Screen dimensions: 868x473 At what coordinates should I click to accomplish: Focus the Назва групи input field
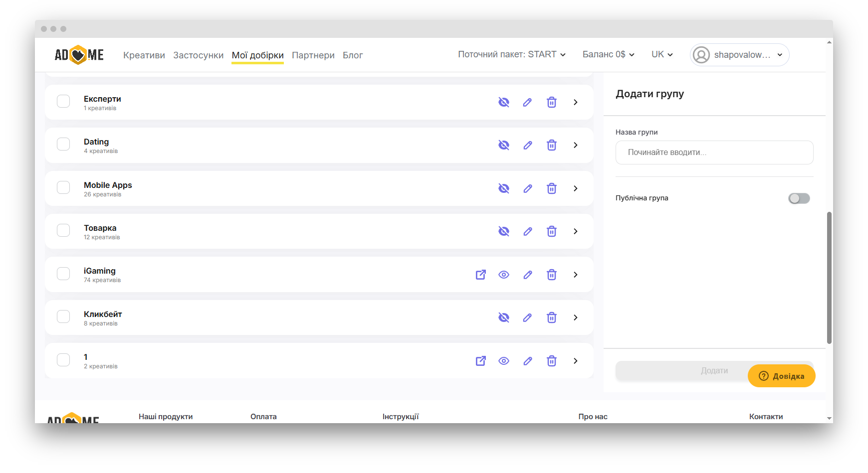coord(714,153)
